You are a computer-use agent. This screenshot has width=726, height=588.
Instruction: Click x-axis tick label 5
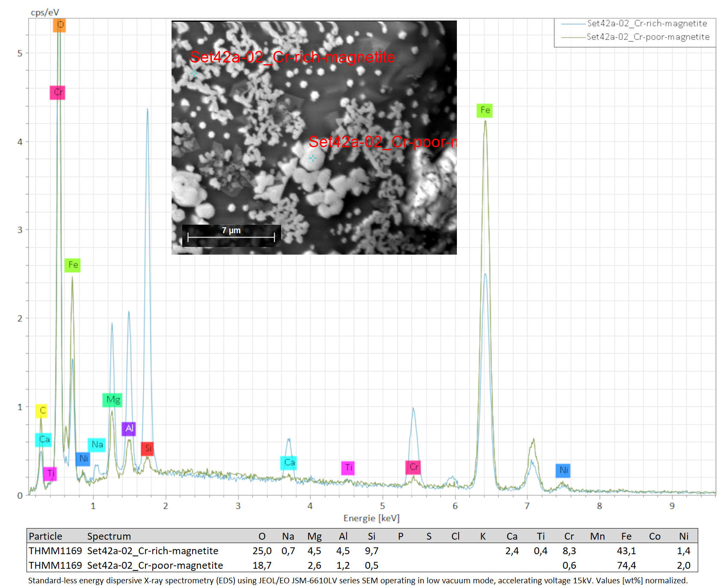(382, 506)
